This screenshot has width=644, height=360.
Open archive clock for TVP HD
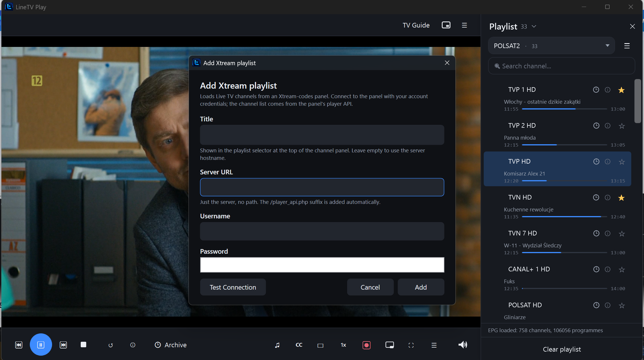tap(596, 162)
